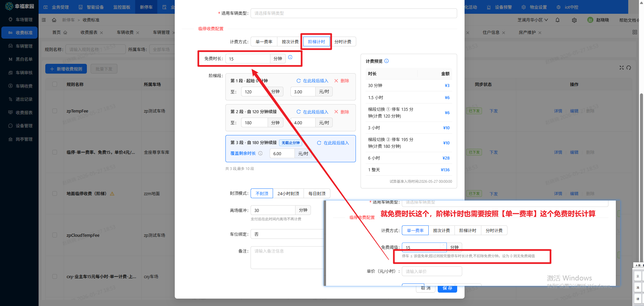Open 车辆收费 sidebar entry
Viewport: 644px width, 306px height.
20,86
